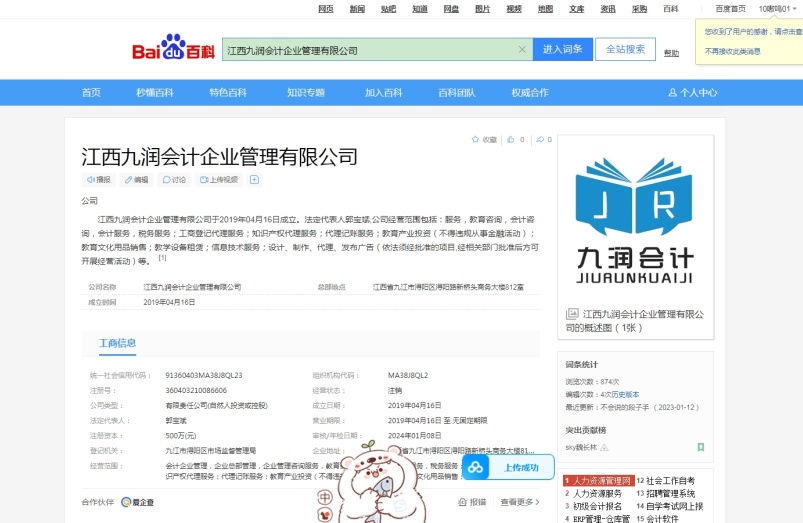Click the 报错 link

(x=472, y=502)
